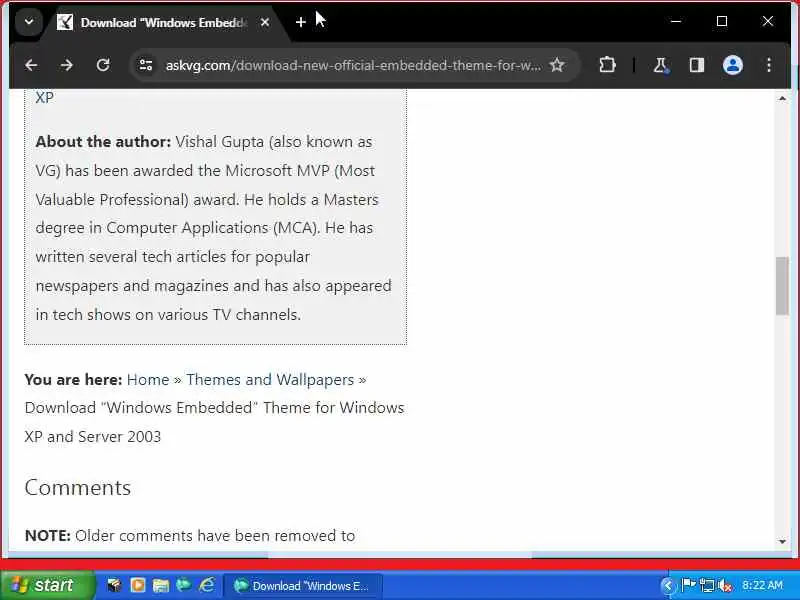Viewport: 800px width, 600px height.
Task: Toggle the side panel icon
Action: click(x=696, y=65)
